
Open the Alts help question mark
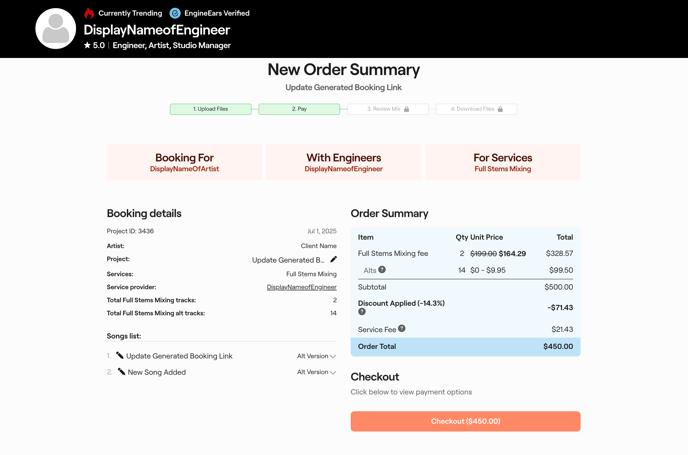382,270
